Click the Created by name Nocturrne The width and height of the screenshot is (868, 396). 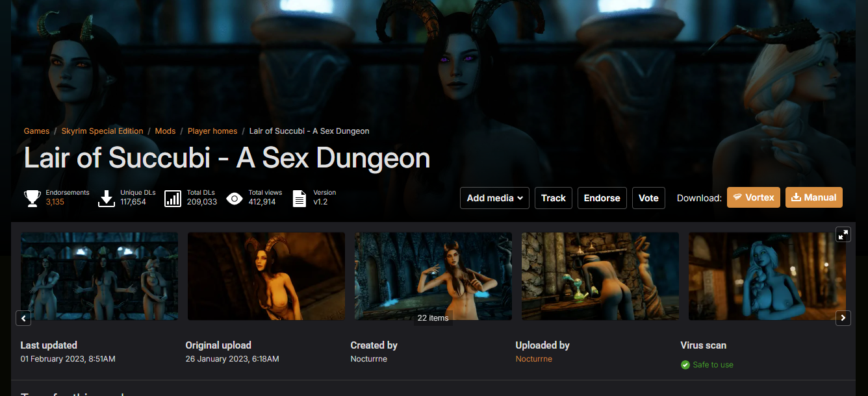(x=369, y=359)
